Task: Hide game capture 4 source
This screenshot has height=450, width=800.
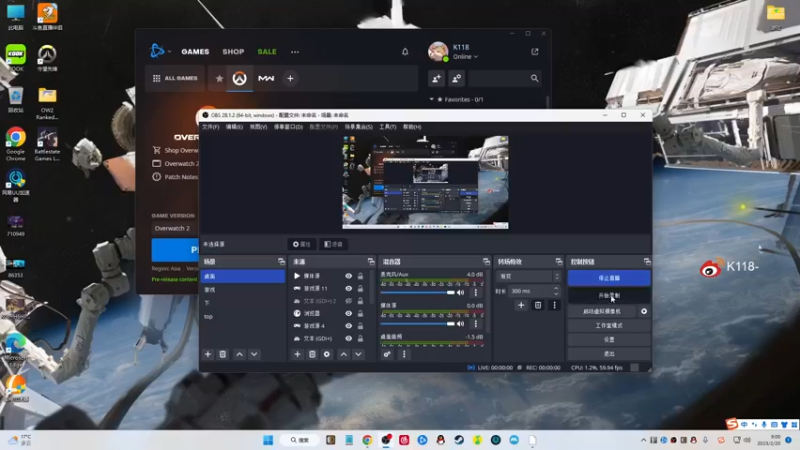Action: coord(348,326)
